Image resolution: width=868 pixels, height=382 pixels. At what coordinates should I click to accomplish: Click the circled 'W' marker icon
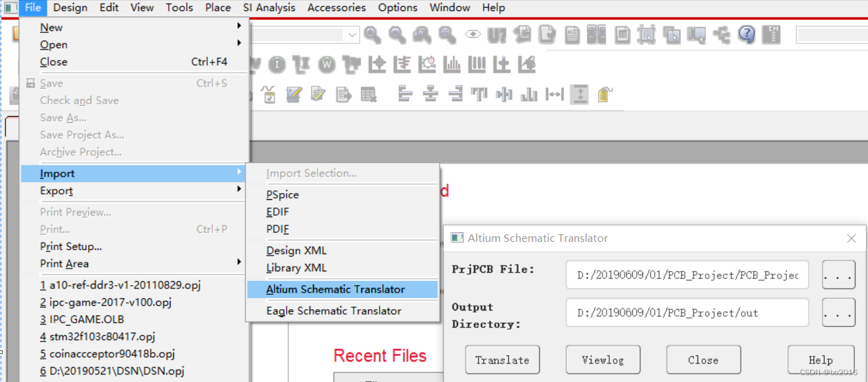coord(327,65)
